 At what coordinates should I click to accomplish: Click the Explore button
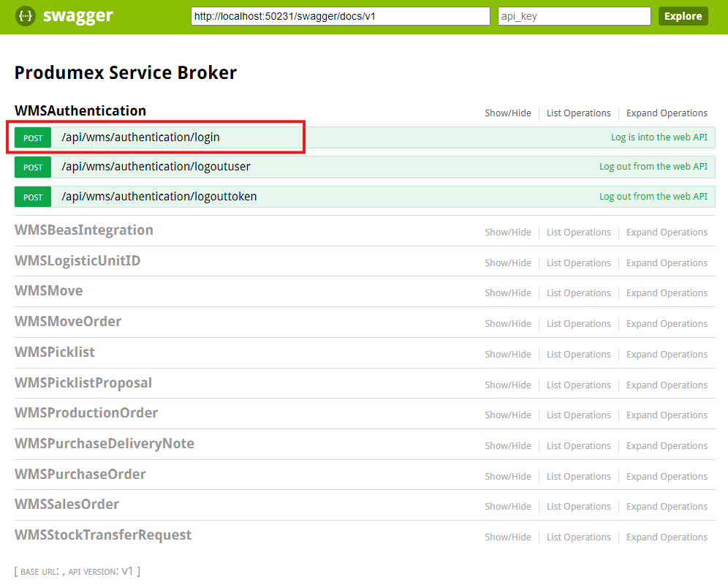[x=683, y=16]
